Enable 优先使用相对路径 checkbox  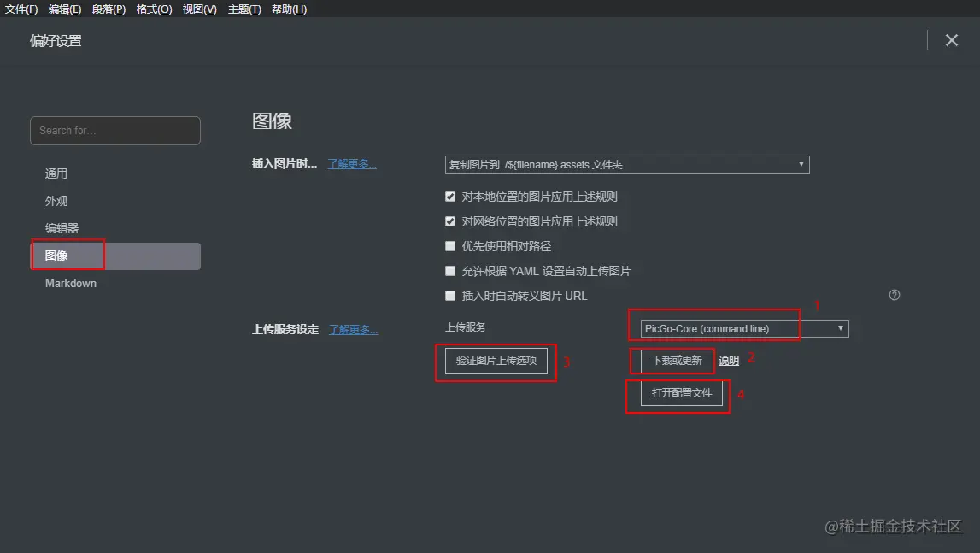pos(450,246)
